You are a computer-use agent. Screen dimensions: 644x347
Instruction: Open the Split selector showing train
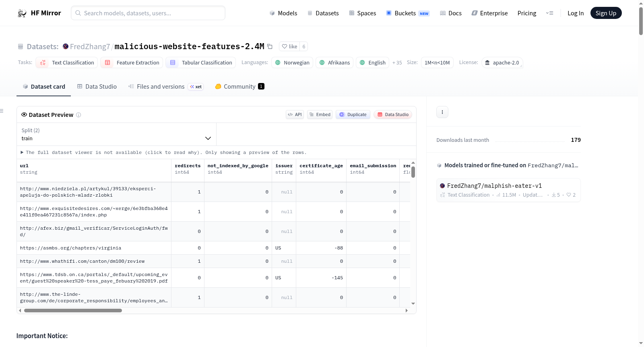point(117,134)
